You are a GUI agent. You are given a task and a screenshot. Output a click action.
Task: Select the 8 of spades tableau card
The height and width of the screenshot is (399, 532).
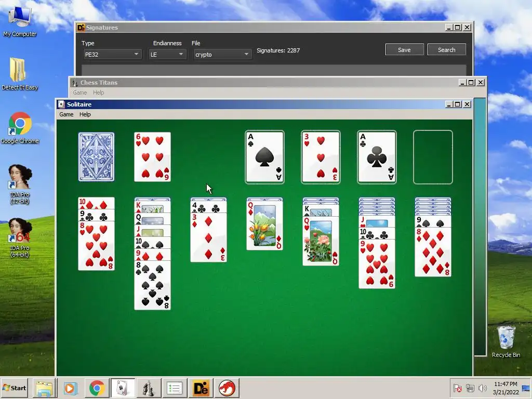pos(152,285)
